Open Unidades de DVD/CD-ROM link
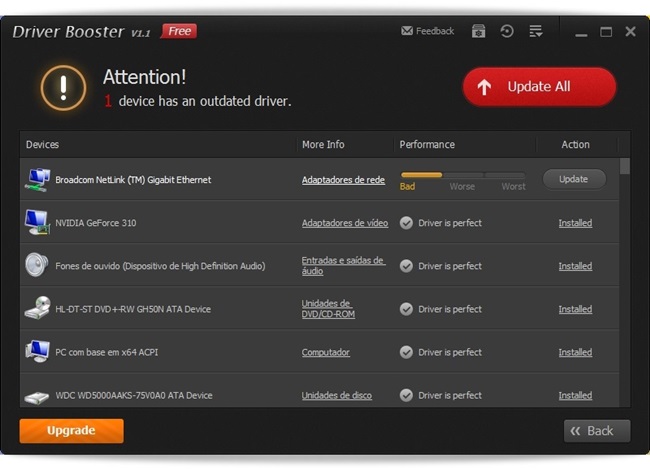 pos(328,309)
